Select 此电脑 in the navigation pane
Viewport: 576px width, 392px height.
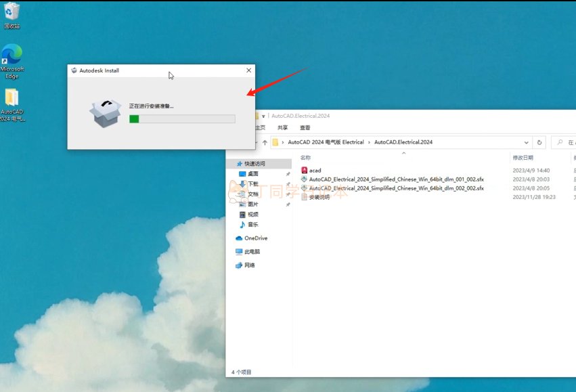252,251
